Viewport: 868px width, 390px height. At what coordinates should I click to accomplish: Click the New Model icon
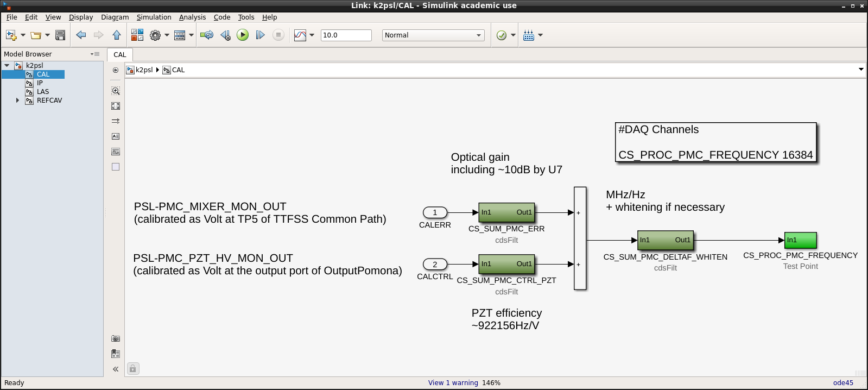[11, 35]
